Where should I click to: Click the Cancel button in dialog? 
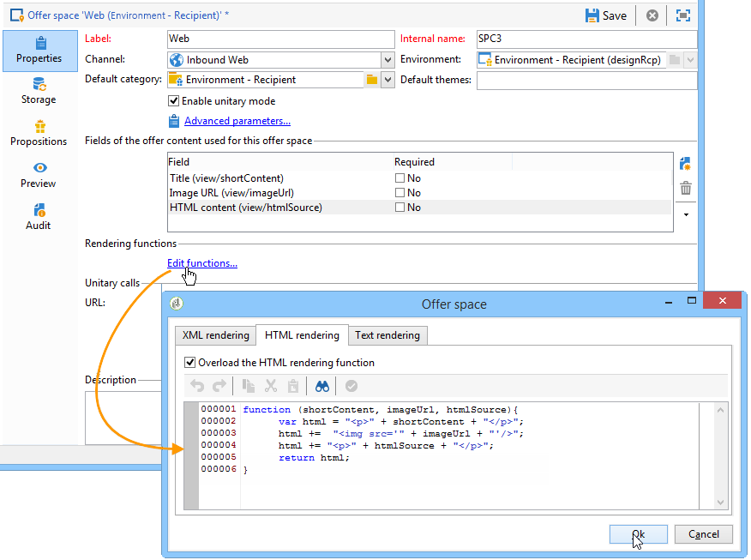[703, 534]
